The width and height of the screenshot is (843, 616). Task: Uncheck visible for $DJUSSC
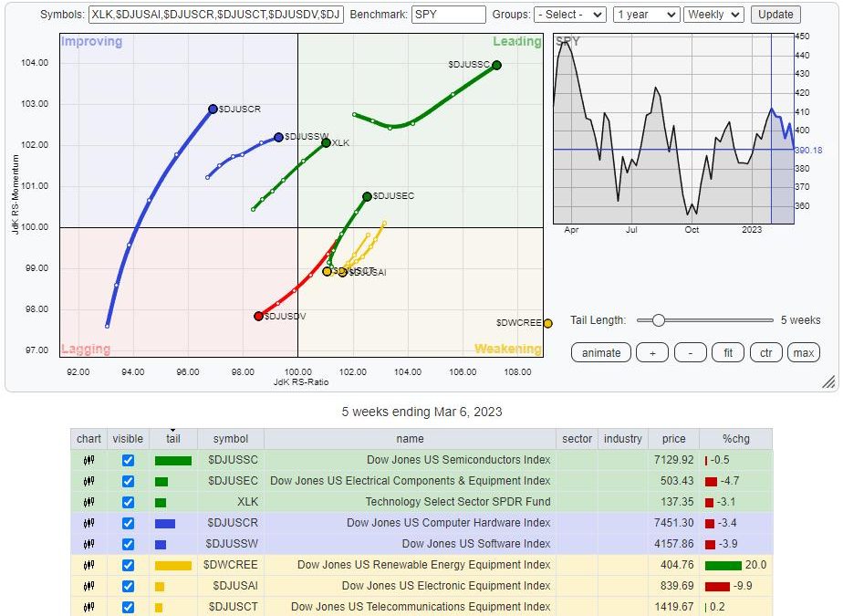(x=128, y=460)
